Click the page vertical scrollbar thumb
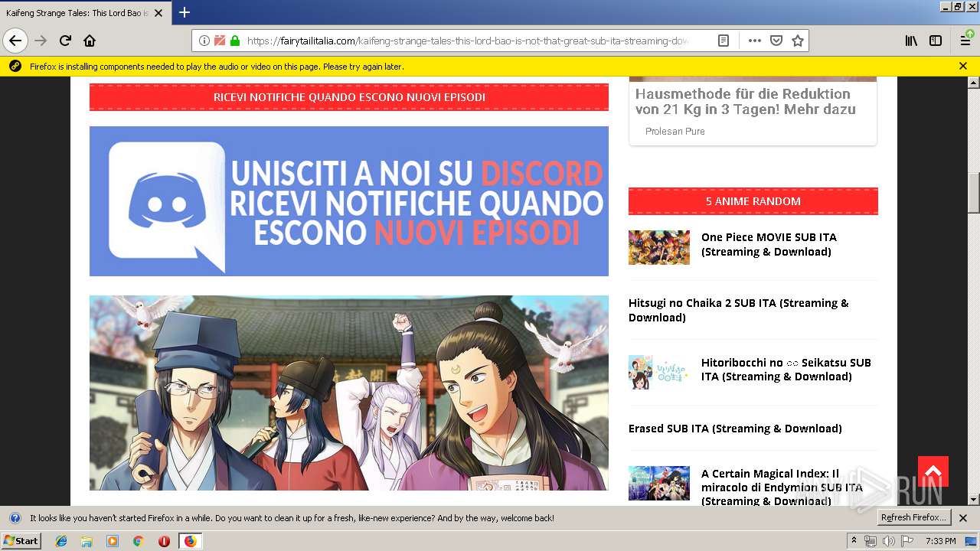This screenshot has height=551, width=980. [974, 193]
